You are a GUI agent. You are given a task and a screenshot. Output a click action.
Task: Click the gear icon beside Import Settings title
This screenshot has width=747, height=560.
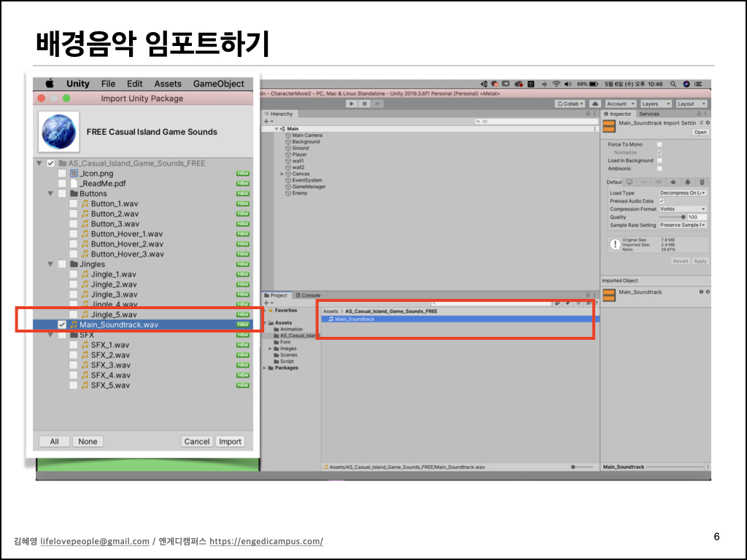tap(708, 122)
